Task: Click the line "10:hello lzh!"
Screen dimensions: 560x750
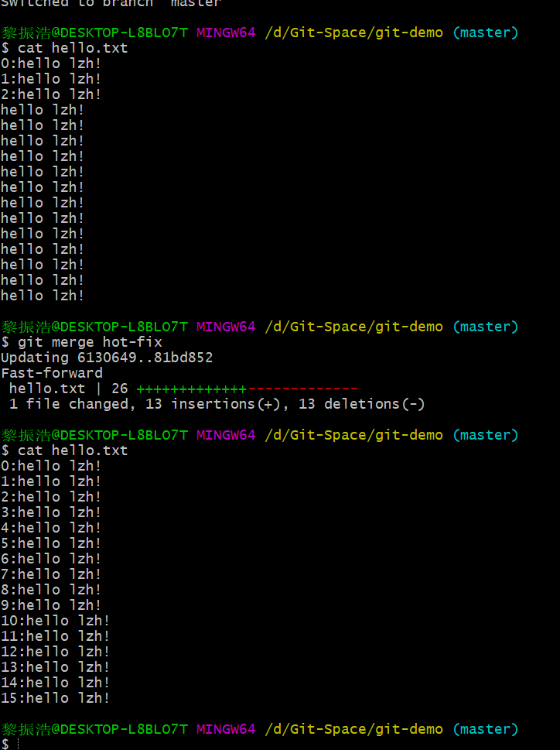Action: (56, 621)
